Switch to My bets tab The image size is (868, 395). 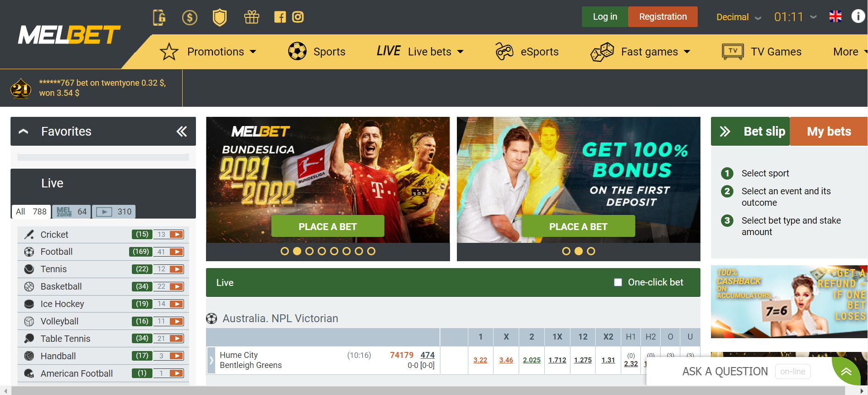pos(829,132)
